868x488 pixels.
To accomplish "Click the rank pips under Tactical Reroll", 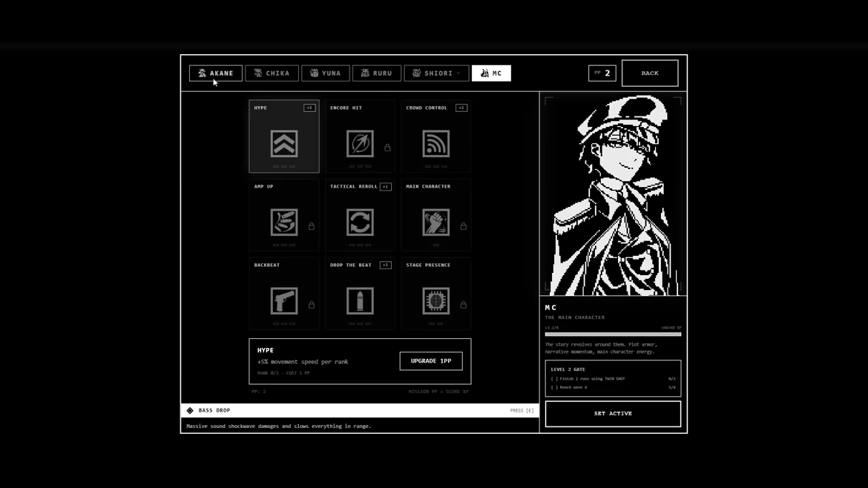I will 360,245.
